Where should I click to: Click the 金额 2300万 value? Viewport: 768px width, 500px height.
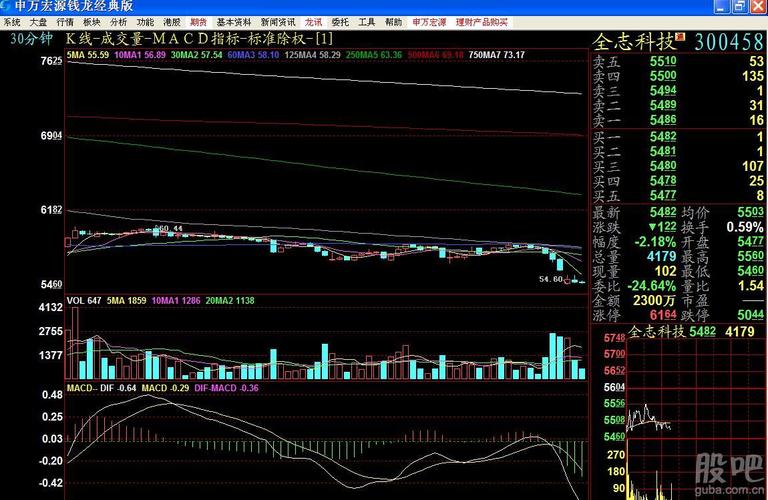point(654,300)
